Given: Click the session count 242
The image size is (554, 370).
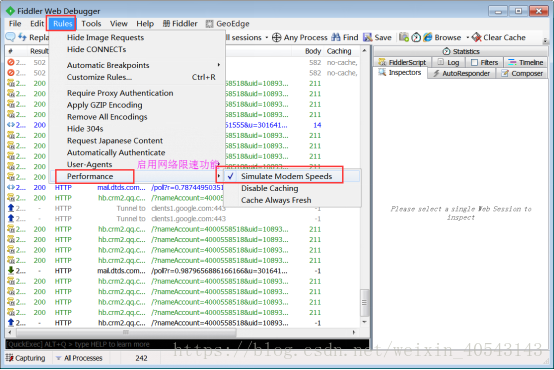Looking at the screenshot, I should pos(141,358).
